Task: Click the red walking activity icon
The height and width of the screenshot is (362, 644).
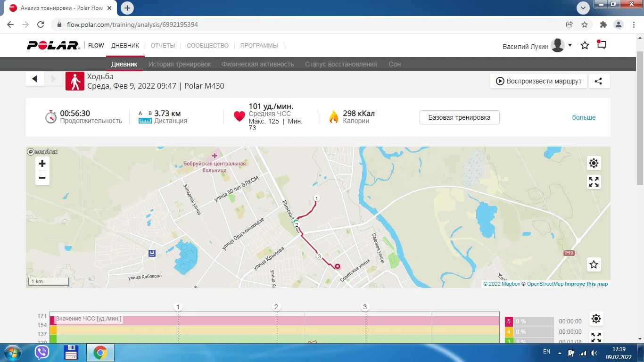Action: (74, 81)
